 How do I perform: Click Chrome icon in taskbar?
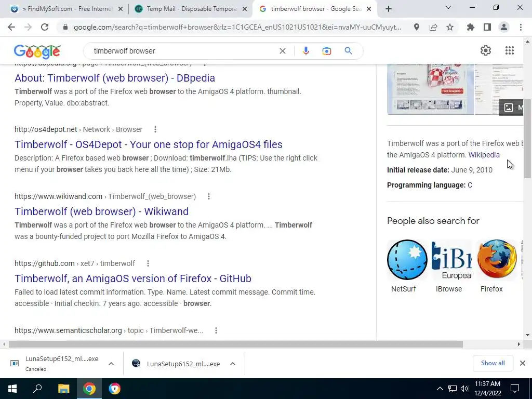(x=89, y=389)
